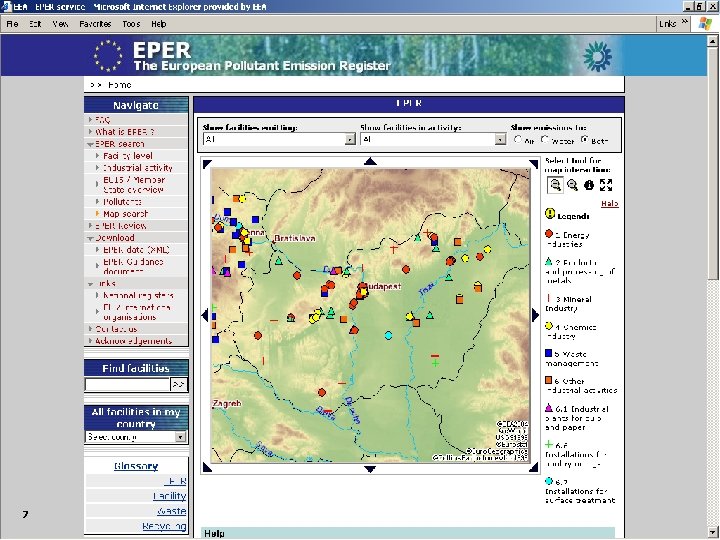Pan map toward the top-right corner arrow
This screenshot has width=720, height=540.
[534, 163]
